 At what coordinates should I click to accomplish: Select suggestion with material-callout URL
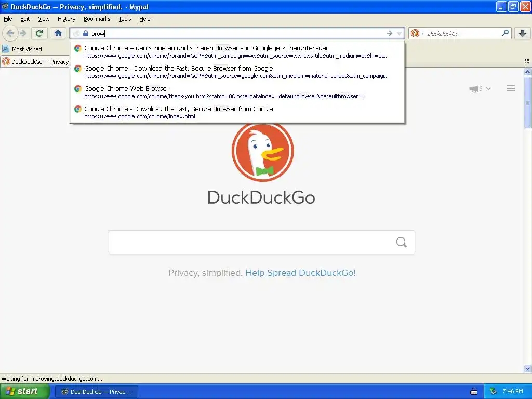237,72
